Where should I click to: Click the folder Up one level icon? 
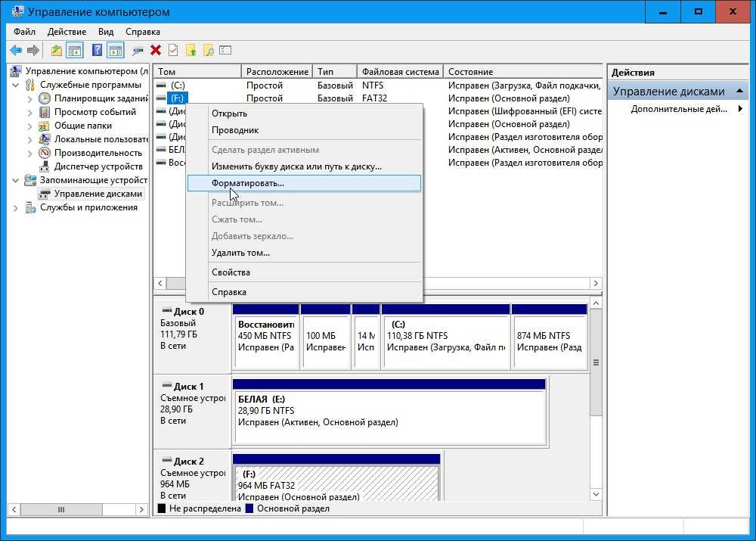point(57,51)
